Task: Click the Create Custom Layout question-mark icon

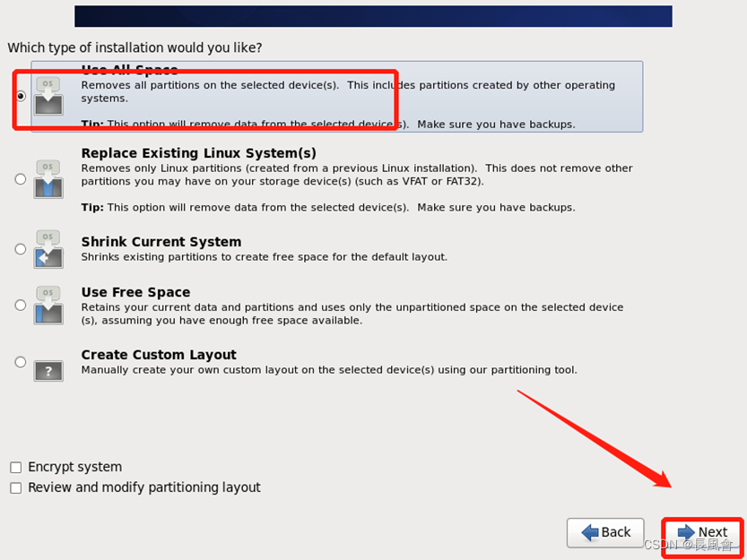Action: click(x=48, y=370)
